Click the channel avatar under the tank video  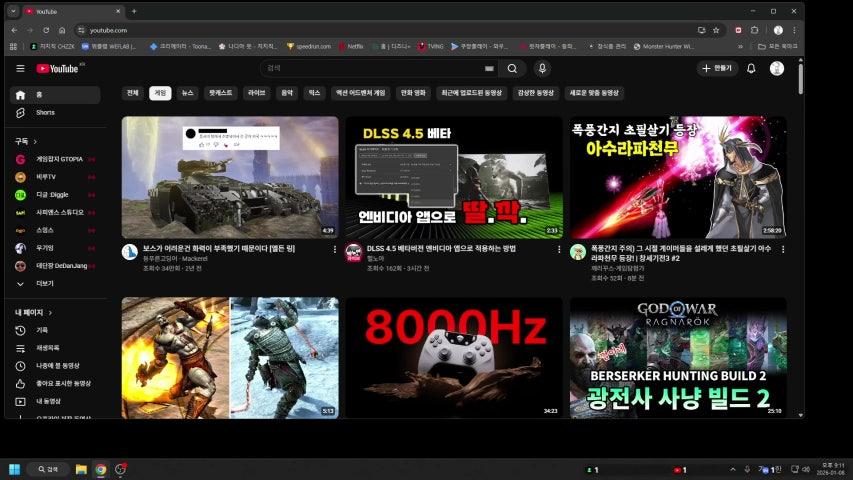[129, 253]
